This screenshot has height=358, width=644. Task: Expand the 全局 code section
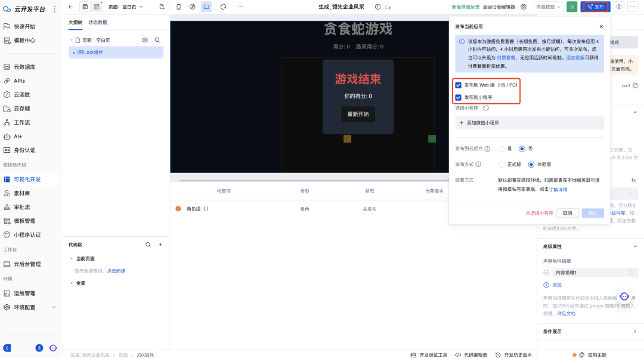pyautogui.click(x=72, y=283)
